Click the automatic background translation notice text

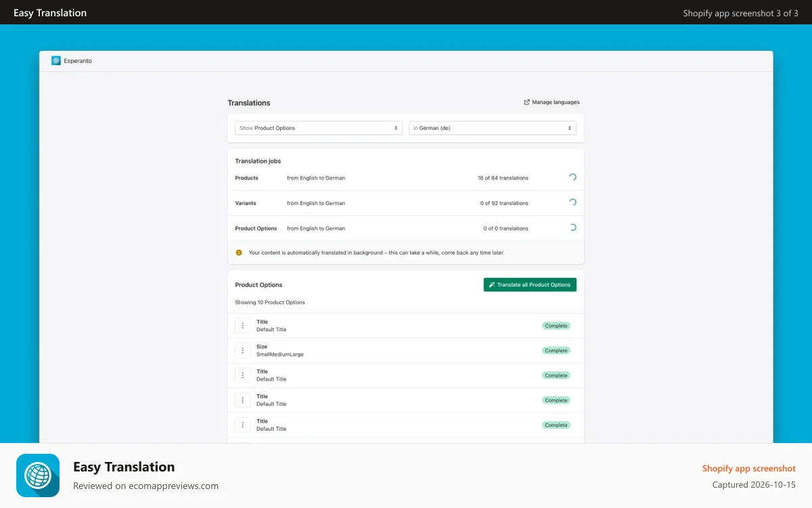(377, 253)
